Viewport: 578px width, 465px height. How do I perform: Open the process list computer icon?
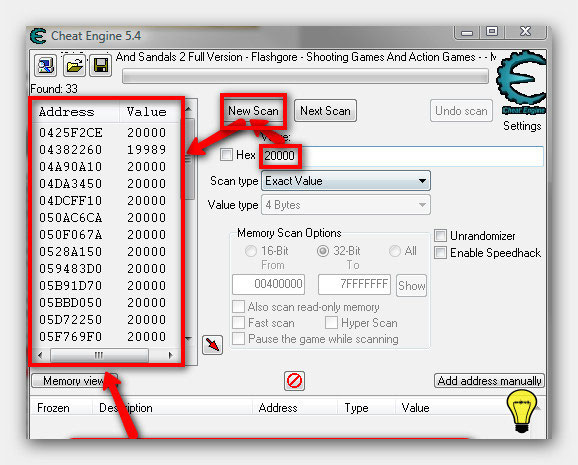(x=45, y=66)
